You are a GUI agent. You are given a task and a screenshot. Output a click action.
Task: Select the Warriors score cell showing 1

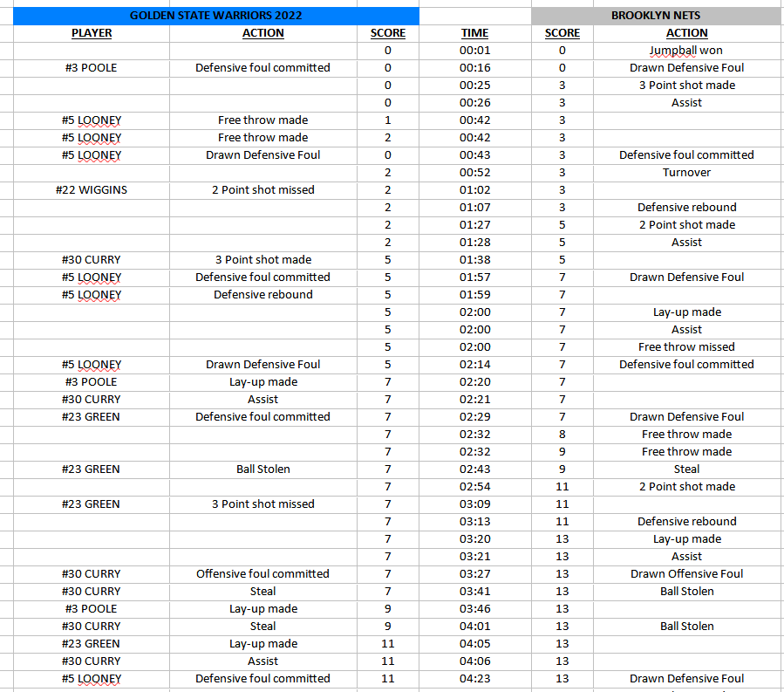388,120
